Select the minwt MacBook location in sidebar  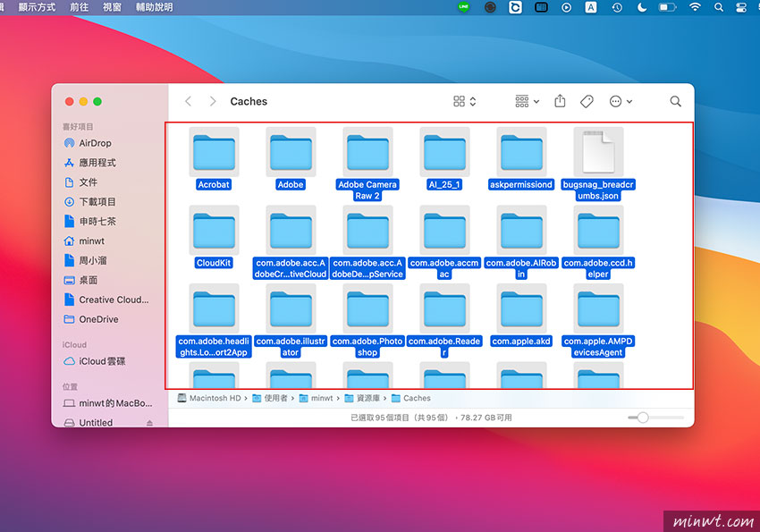[108, 403]
